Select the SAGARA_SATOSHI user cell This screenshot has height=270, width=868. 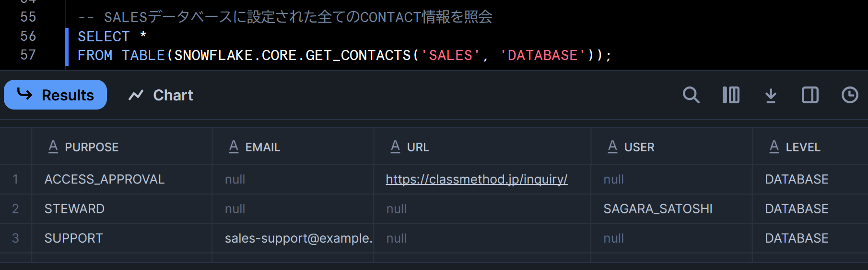tap(657, 209)
